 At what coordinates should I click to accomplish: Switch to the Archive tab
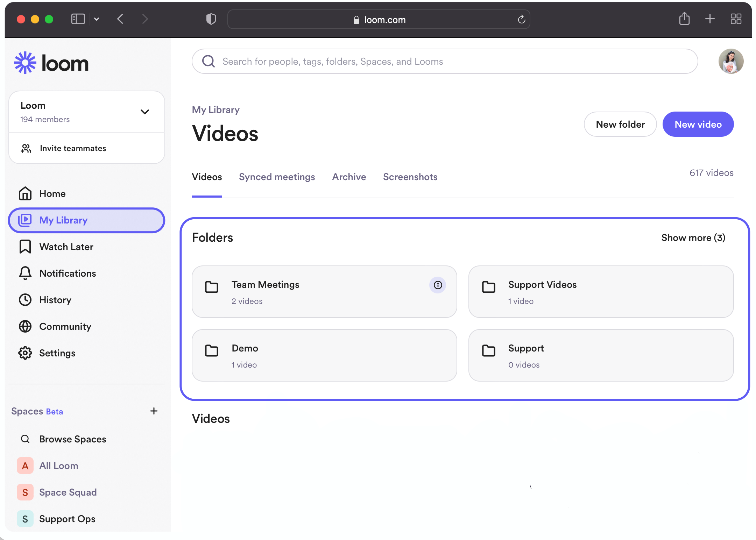349,177
